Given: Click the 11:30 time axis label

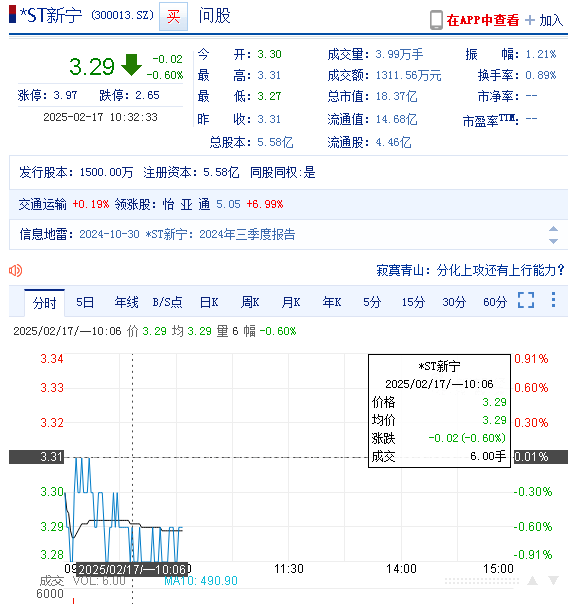Looking at the screenshot, I should (x=289, y=569).
